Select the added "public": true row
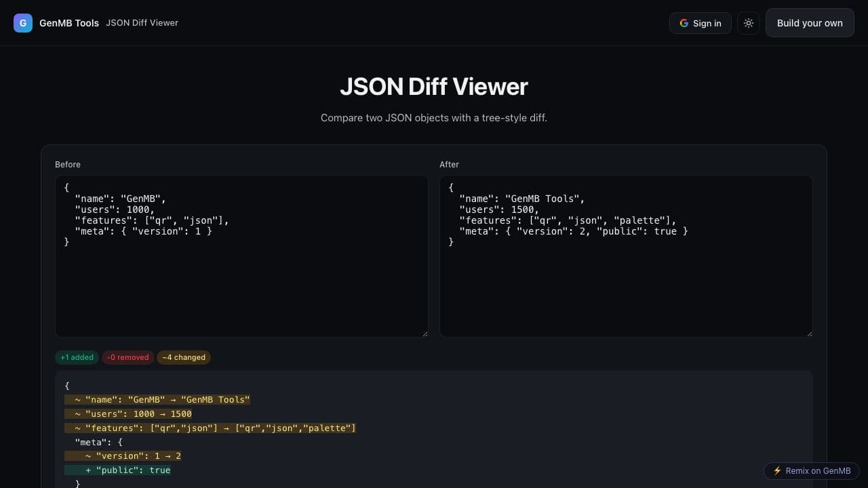The width and height of the screenshot is (868, 488). click(117, 470)
